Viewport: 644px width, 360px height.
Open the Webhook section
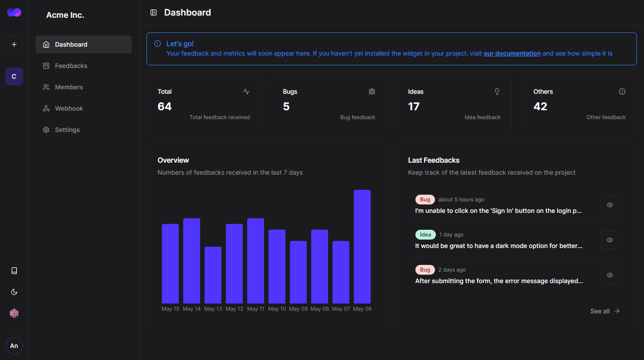click(69, 108)
